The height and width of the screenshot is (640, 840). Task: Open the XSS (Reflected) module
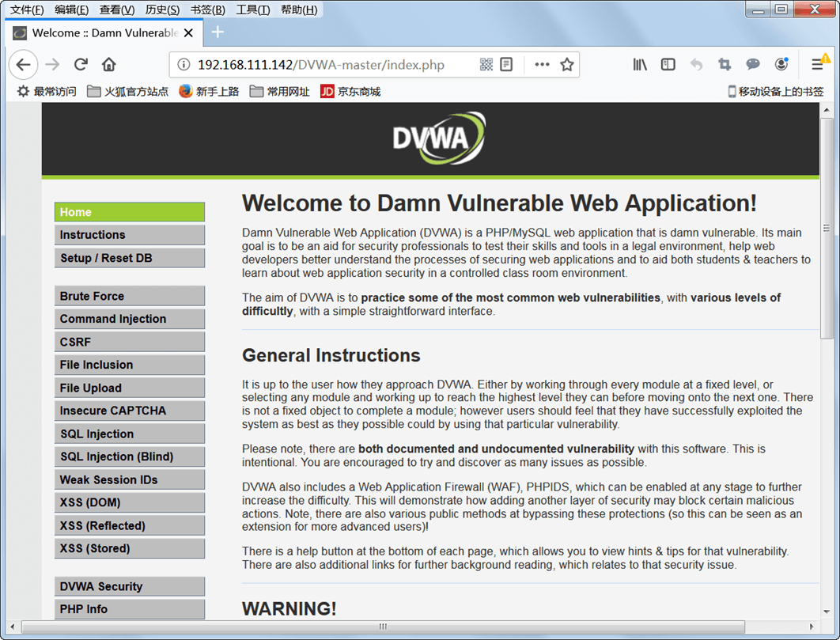coord(130,526)
